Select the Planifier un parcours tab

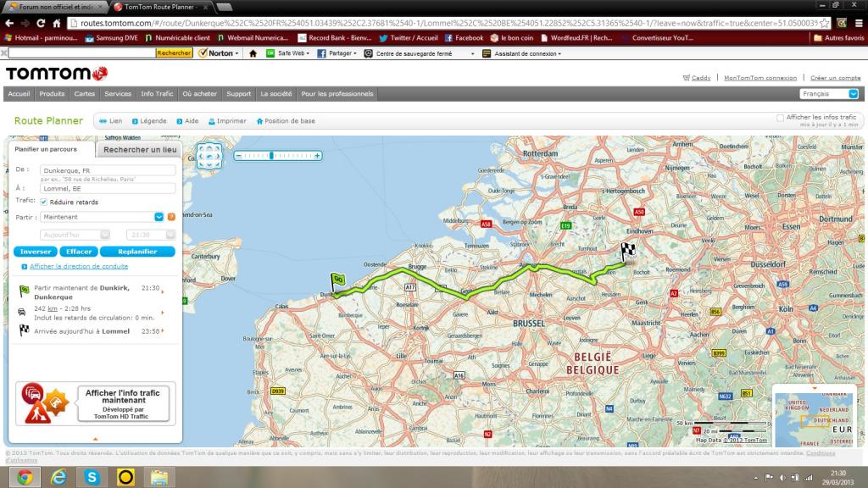pos(46,149)
